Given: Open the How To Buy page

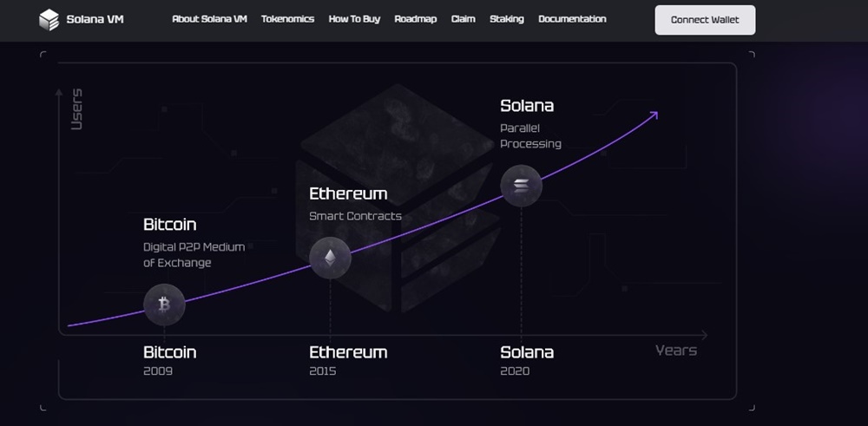Looking at the screenshot, I should coord(354,19).
